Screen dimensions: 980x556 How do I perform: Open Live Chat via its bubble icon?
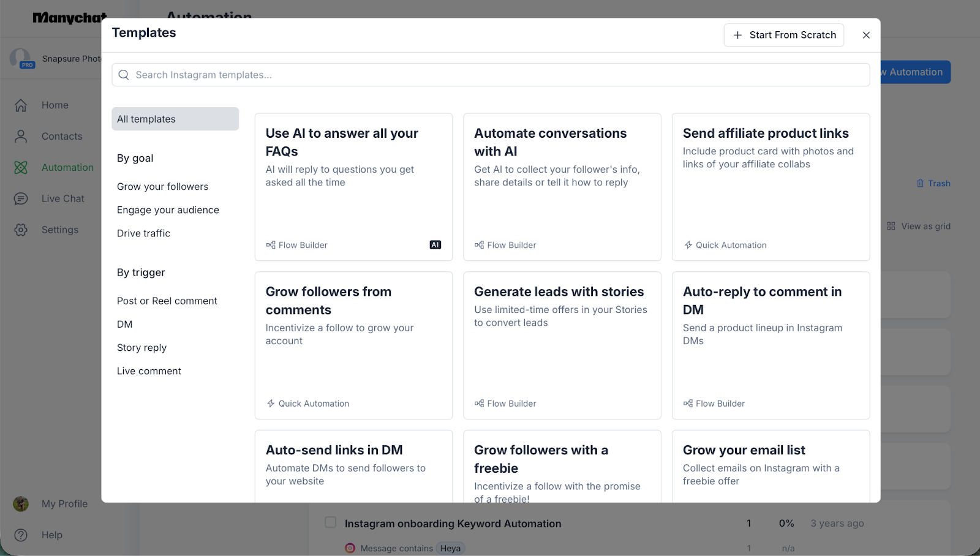coord(21,199)
